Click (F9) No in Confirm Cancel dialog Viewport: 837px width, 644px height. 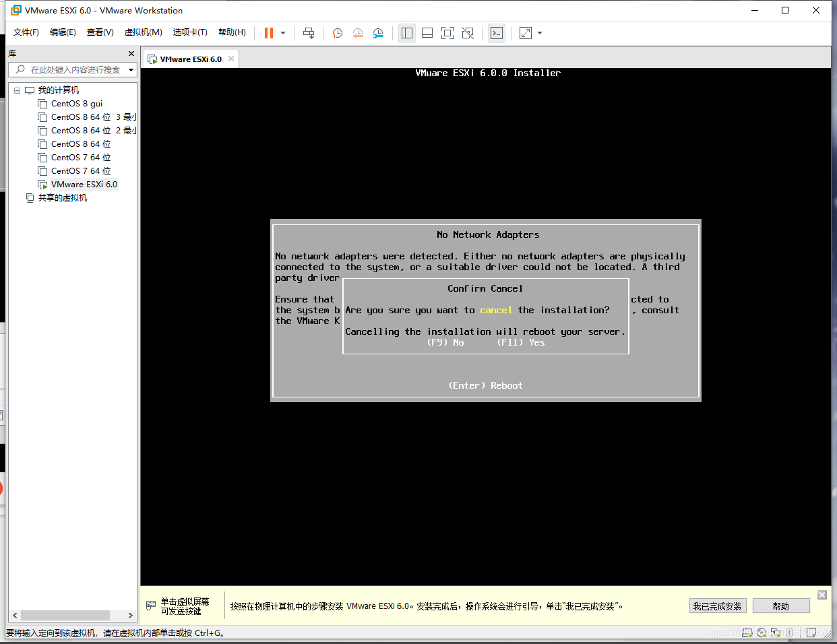[x=445, y=342]
